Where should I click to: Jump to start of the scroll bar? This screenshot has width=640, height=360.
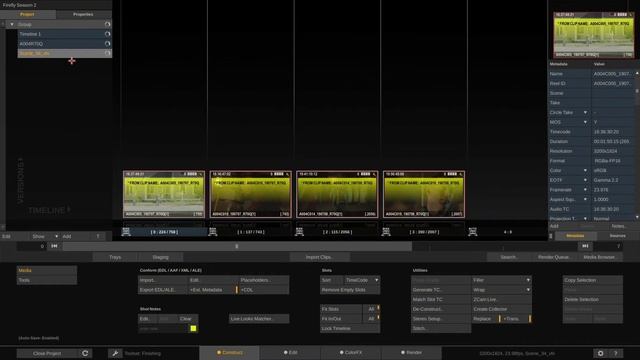pos(54,246)
